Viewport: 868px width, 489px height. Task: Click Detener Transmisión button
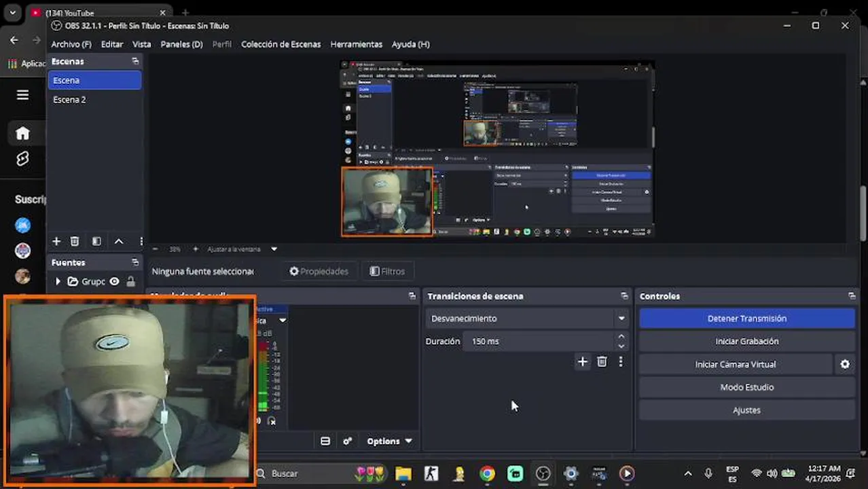tap(746, 319)
